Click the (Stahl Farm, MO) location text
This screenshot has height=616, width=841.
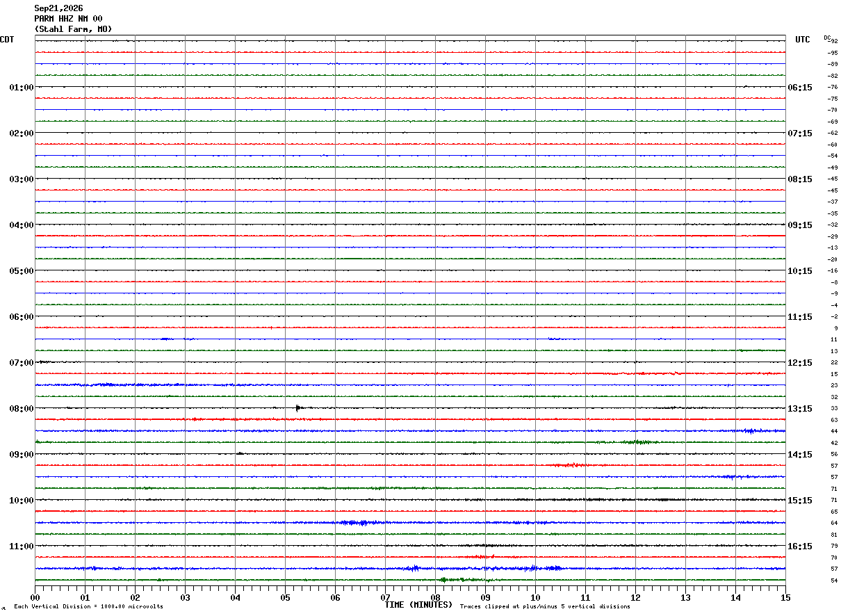tap(73, 29)
